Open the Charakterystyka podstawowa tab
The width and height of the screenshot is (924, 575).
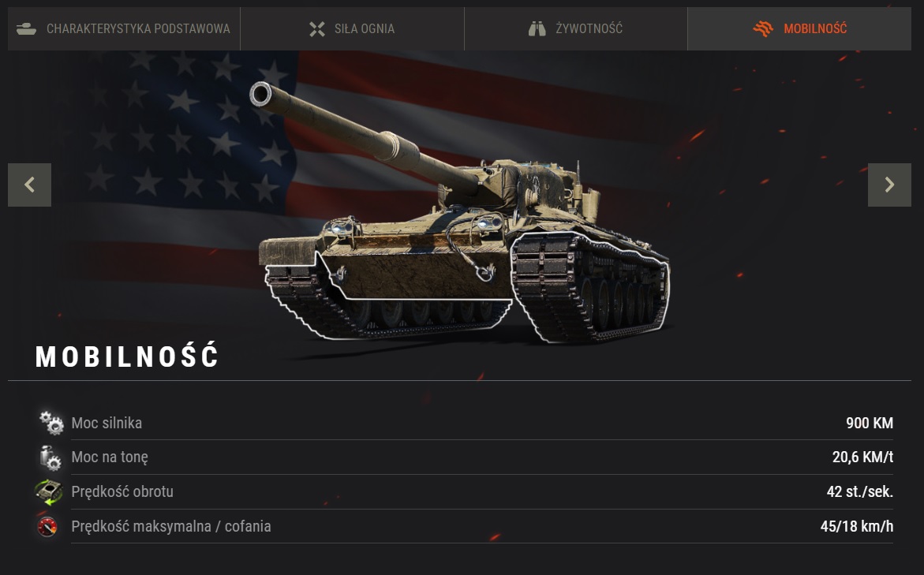click(x=124, y=28)
